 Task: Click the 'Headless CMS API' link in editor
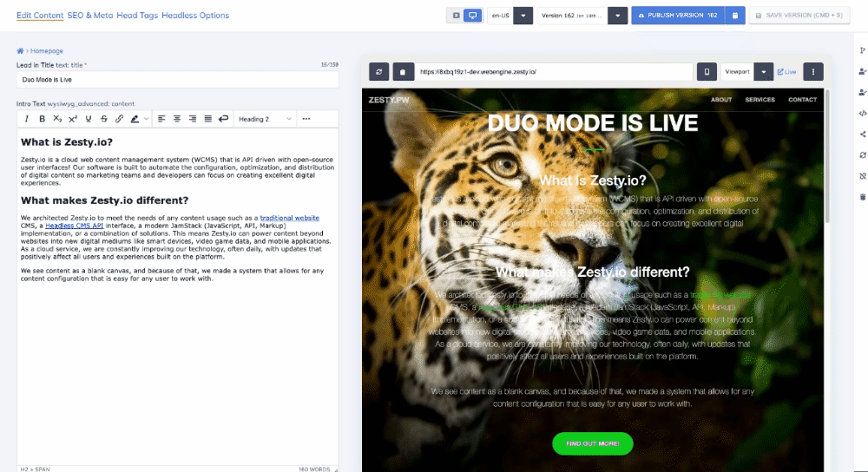pyautogui.click(x=74, y=226)
